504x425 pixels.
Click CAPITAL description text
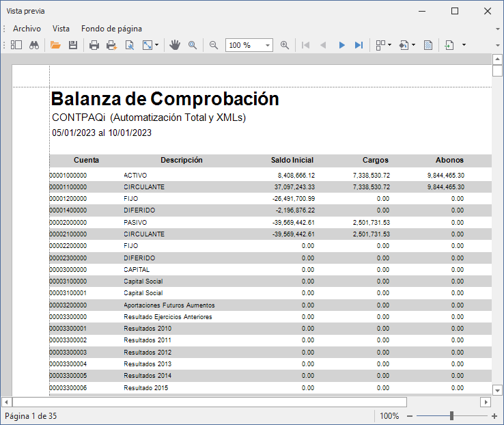click(137, 270)
